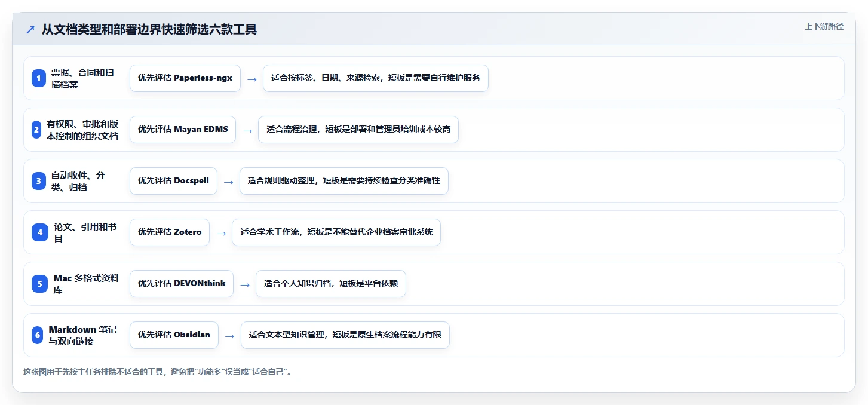Click the title 从文档类型和部署边界快速筛选六款工具
This screenshot has width=868, height=405.
point(149,29)
